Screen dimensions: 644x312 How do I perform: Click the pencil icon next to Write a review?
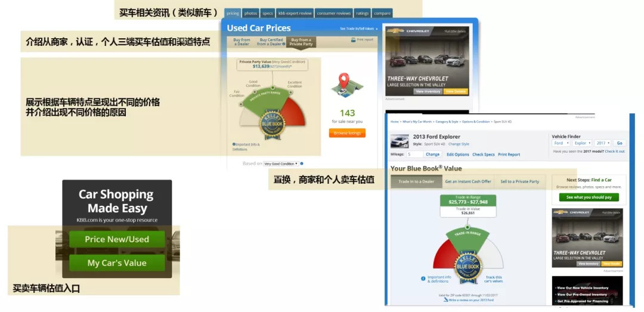(x=447, y=300)
